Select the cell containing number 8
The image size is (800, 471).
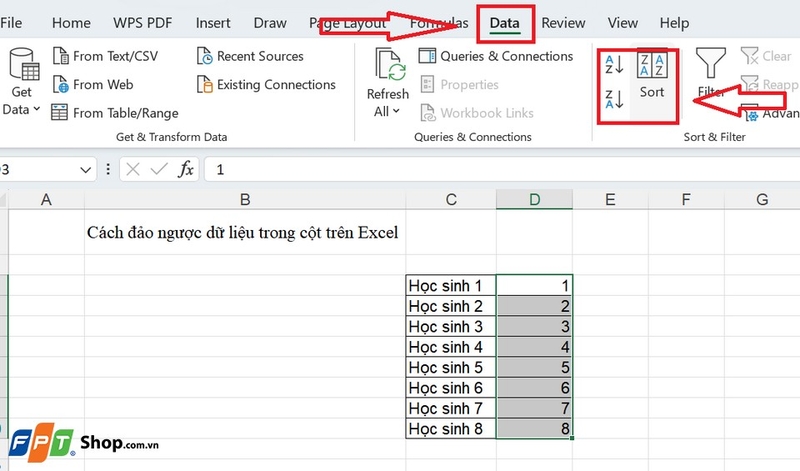click(534, 428)
